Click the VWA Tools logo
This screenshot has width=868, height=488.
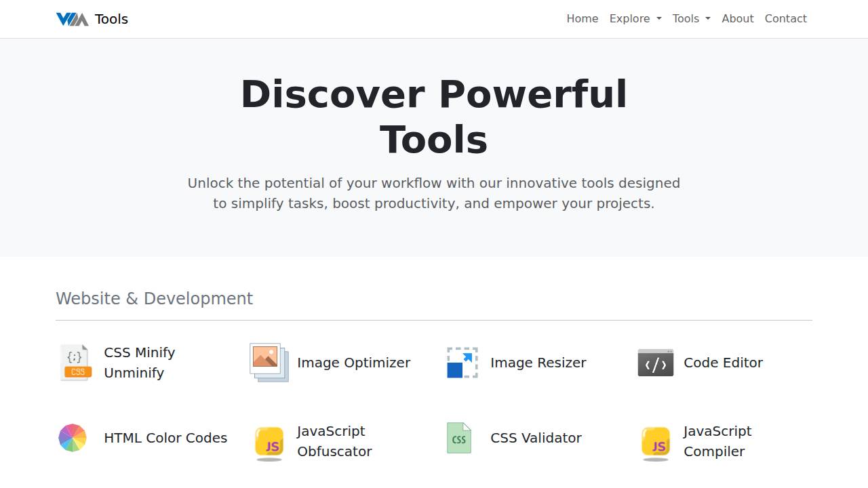92,18
